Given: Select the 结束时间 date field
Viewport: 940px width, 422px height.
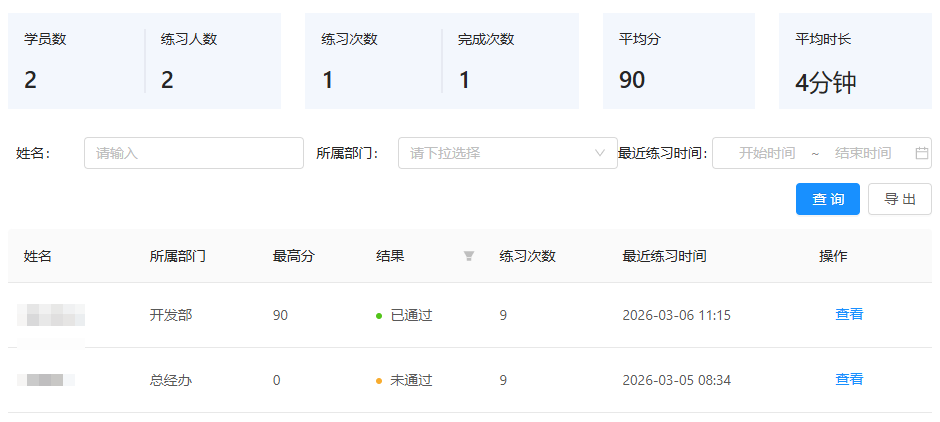Looking at the screenshot, I should click(862, 153).
